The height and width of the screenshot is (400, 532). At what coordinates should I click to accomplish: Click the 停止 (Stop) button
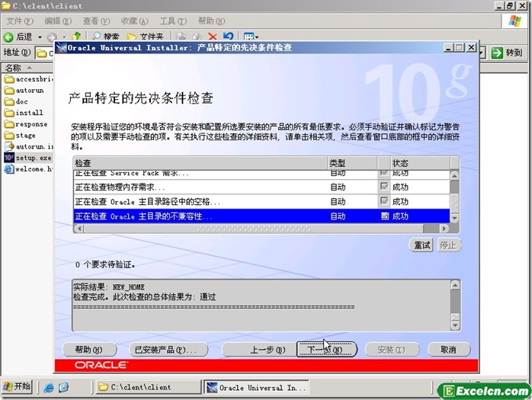tap(448, 245)
